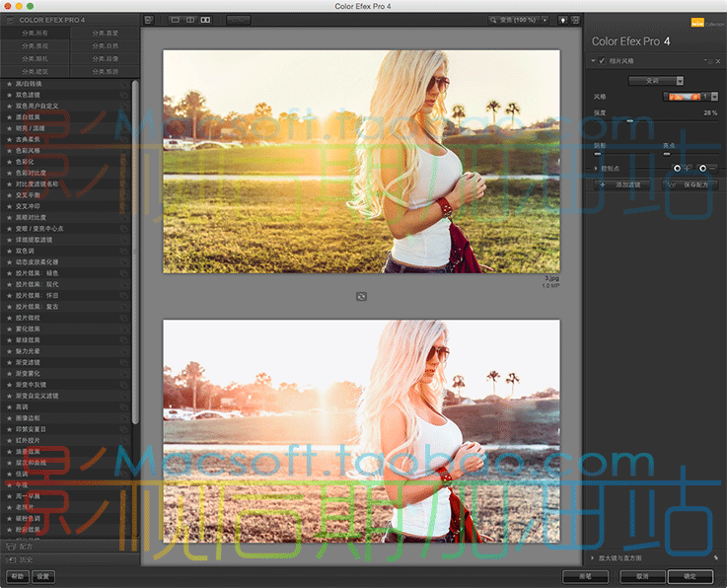Toggle the 相片风格 filter checkbox
This screenshot has width=727, height=588.
602,61
